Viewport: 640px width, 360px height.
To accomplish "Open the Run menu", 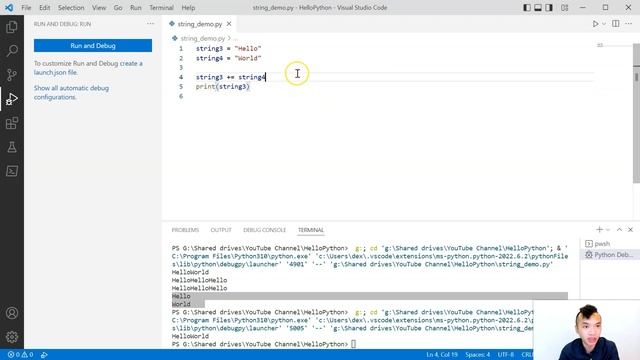I will point(136,8).
